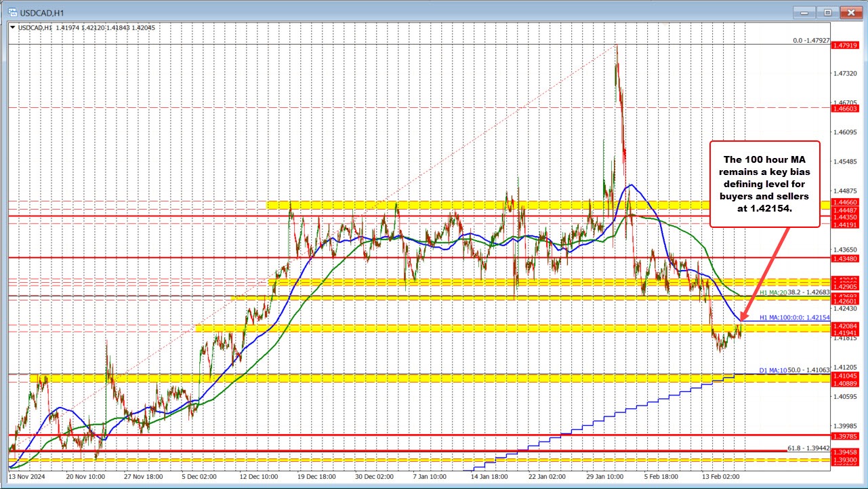The width and height of the screenshot is (868, 489).
Task: Select the 1.39785 red price label
Action: point(845,435)
